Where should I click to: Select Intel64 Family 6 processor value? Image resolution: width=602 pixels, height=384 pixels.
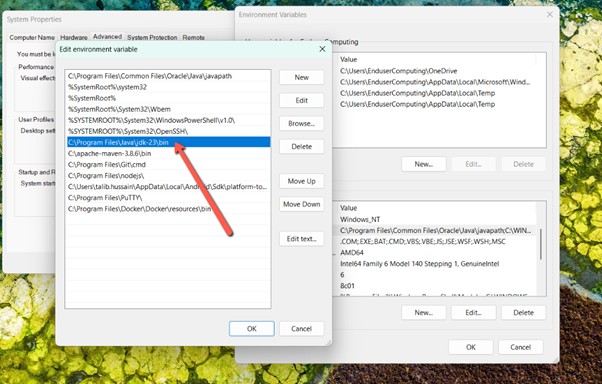(x=419, y=264)
